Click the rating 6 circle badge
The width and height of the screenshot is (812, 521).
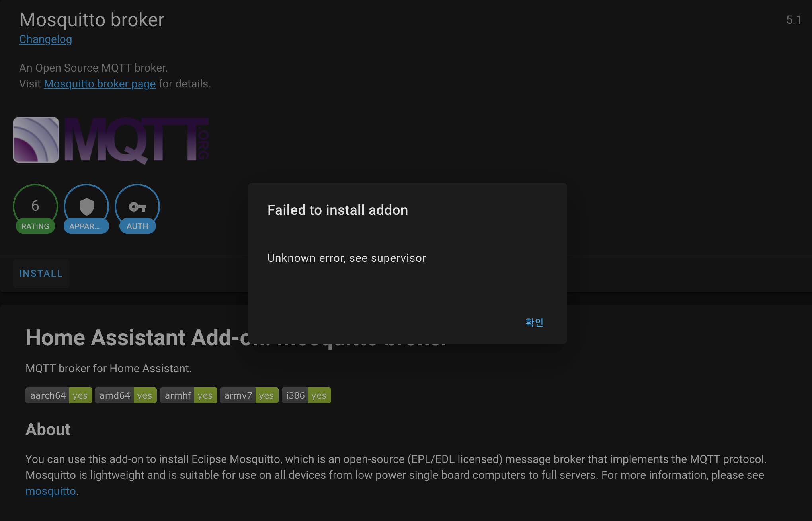(35, 205)
